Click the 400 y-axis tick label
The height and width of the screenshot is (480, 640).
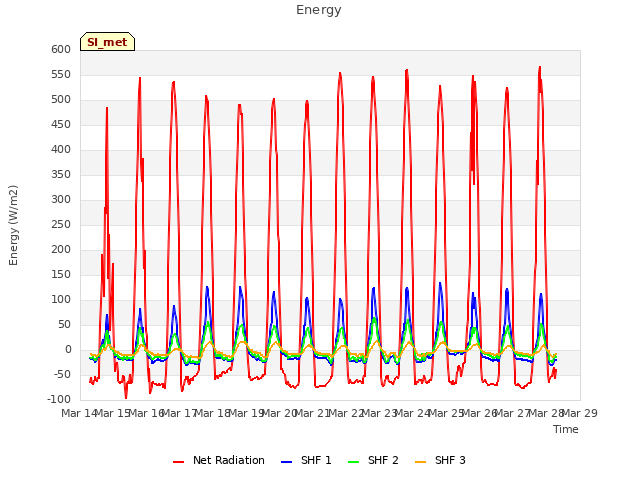coord(61,149)
